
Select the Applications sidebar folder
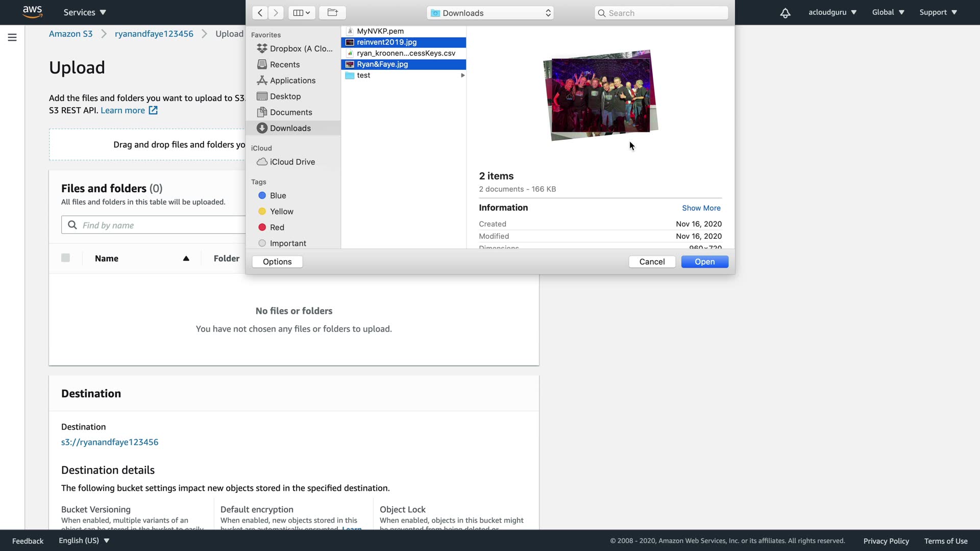(x=292, y=80)
